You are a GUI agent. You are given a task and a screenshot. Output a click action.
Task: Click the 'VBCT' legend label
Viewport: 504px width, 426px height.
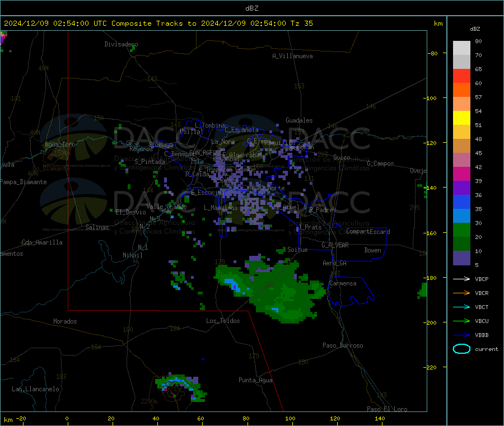(x=482, y=307)
